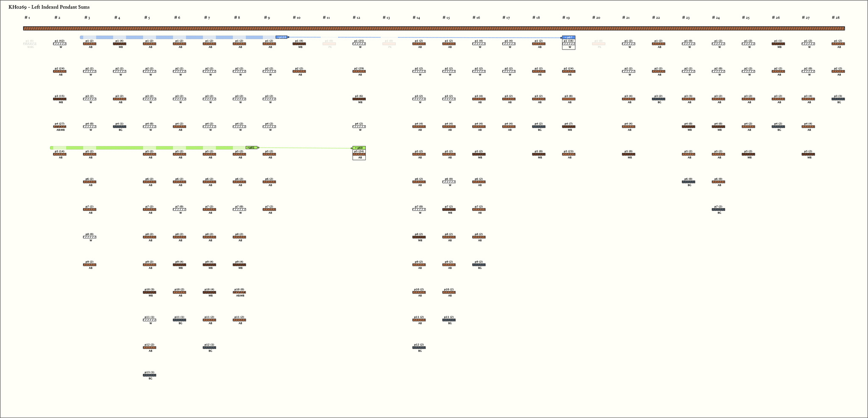Select the p10 (0) AB:MB cord in column 8
The width and height of the screenshot is (868, 418).
239,292
